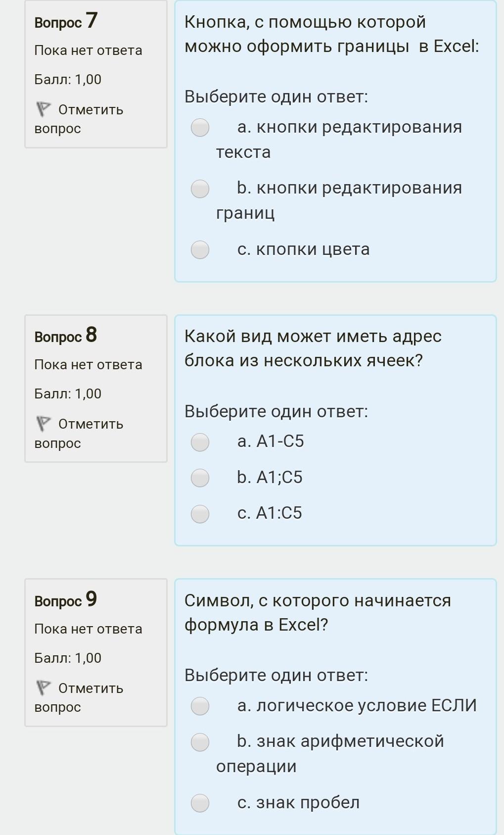504x835 pixels.
Task: Click Отметить вопрос link for question 7
Action: [79, 119]
